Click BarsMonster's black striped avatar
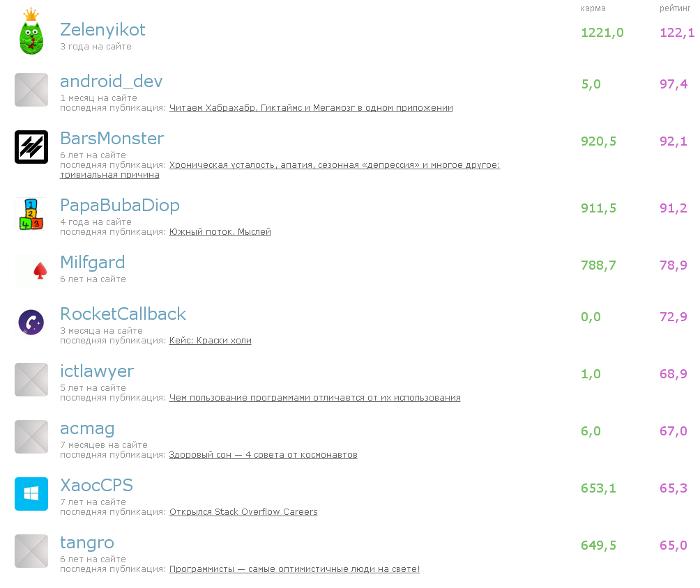Image resolution: width=700 pixels, height=588 pixels. pyautogui.click(x=31, y=147)
